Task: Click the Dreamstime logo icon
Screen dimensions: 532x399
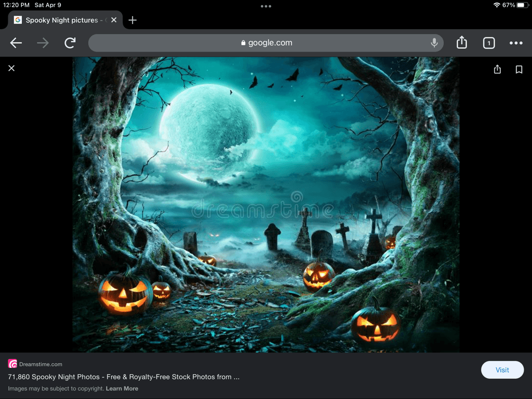Action: point(12,364)
